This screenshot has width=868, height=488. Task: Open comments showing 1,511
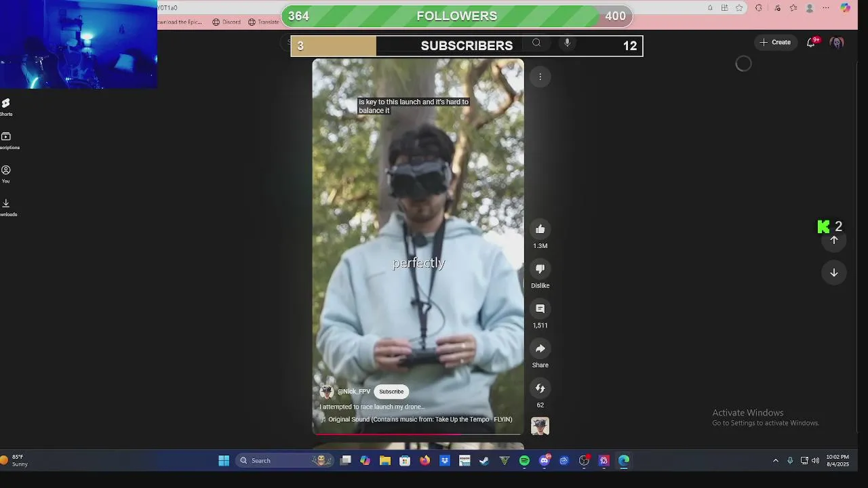click(540, 308)
